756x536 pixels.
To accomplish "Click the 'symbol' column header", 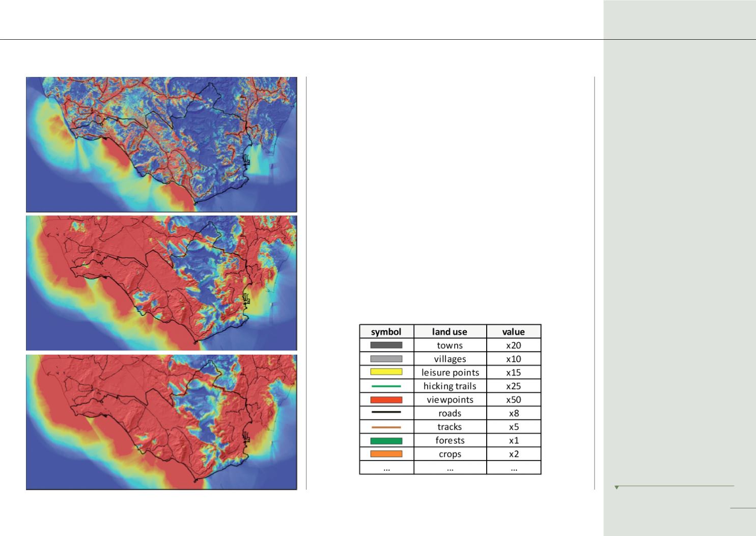I will [386, 332].
